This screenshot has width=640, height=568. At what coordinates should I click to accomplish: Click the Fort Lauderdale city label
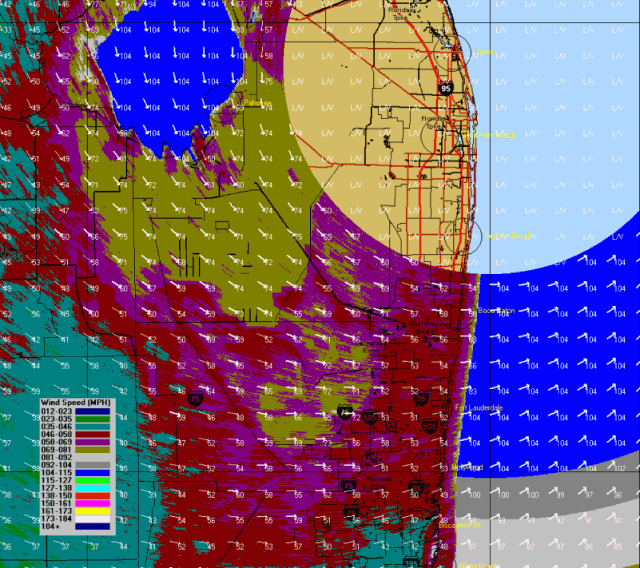(x=476, y=408)
